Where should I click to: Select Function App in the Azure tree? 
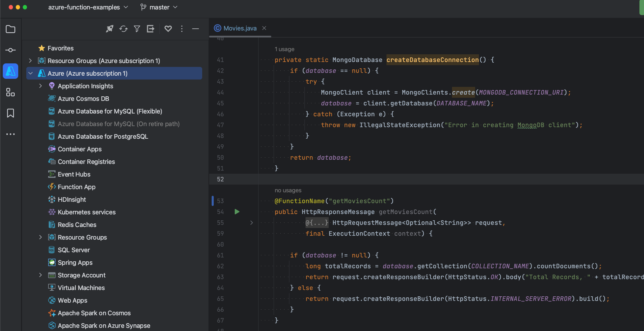click(x=76, y=187)
